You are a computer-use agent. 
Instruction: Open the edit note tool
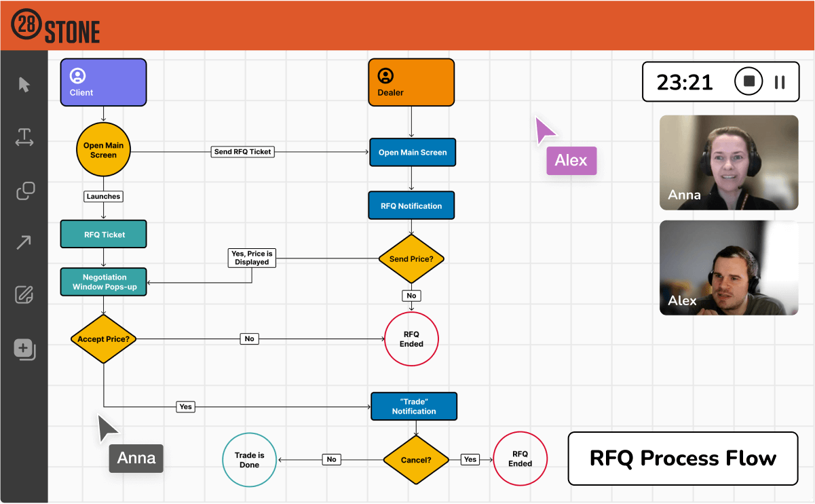[x=24, y=295]
